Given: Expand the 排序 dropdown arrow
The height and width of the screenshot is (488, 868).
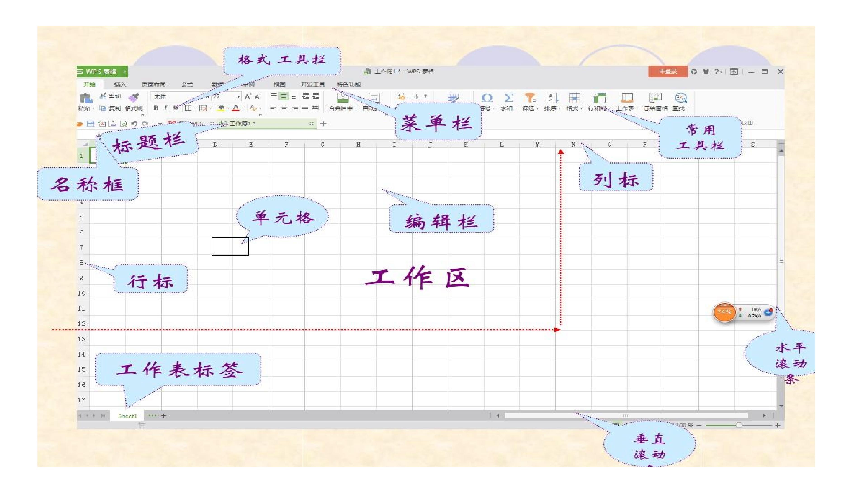Looking at the screenshot, I should [559, 108].
